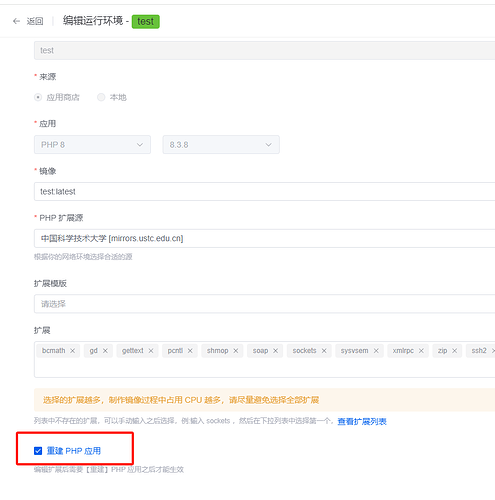The width and height of the screenshot is (495, 500).
Task: Click the back arrow icon
Action: coord(16,21)
